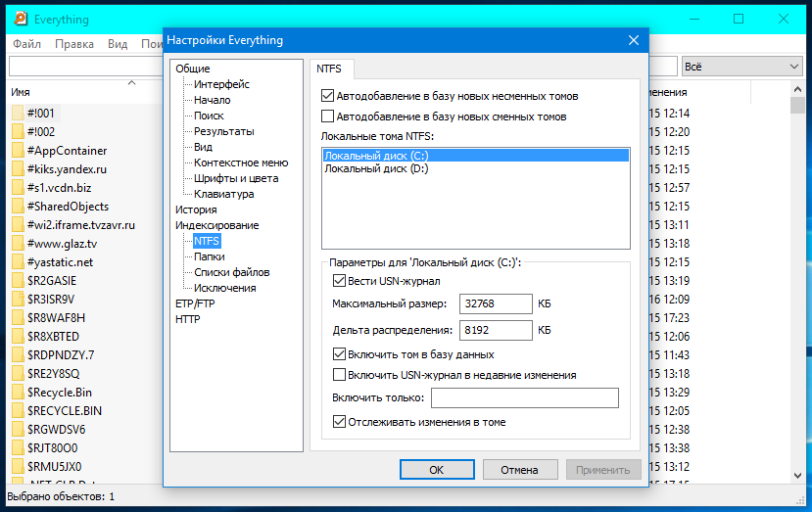This screenshot has width=812, height=512.
Task: Click folder icon of $RMU5JX0
Action: [18, 467]
